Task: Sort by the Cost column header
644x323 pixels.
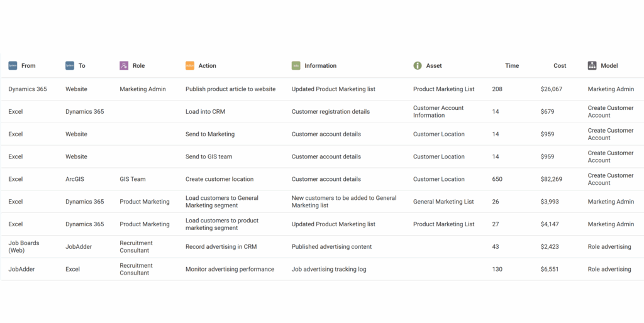Action: (x=560, y=65)
